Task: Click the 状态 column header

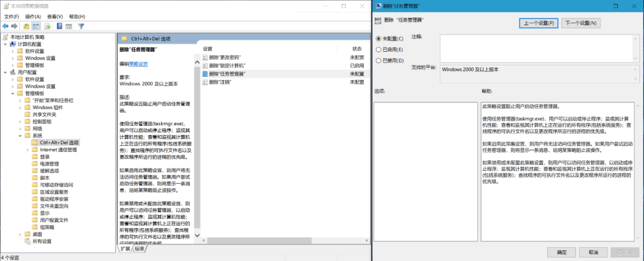Action: pyautogui.click(x=357, y=48)
